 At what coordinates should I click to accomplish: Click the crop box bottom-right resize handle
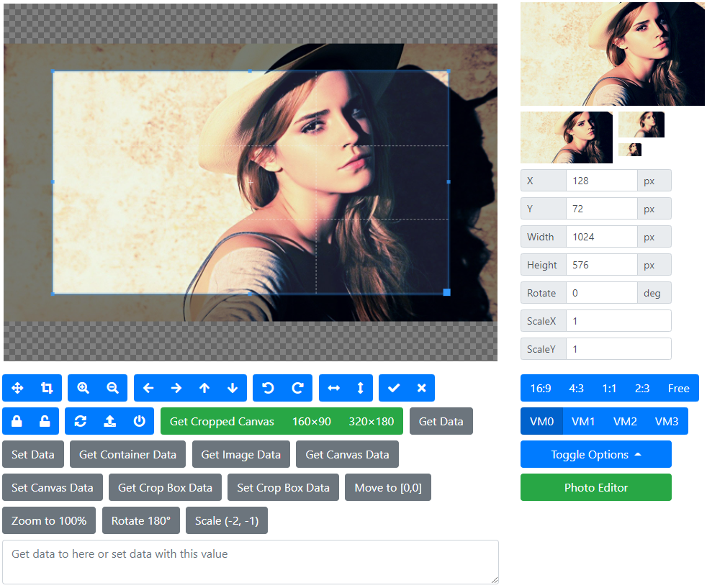[447, 292]
